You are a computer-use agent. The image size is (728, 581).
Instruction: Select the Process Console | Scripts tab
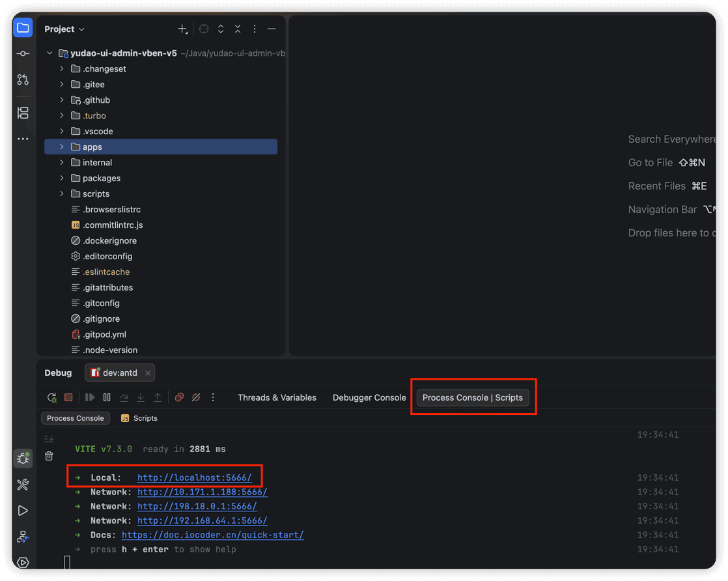473,397
